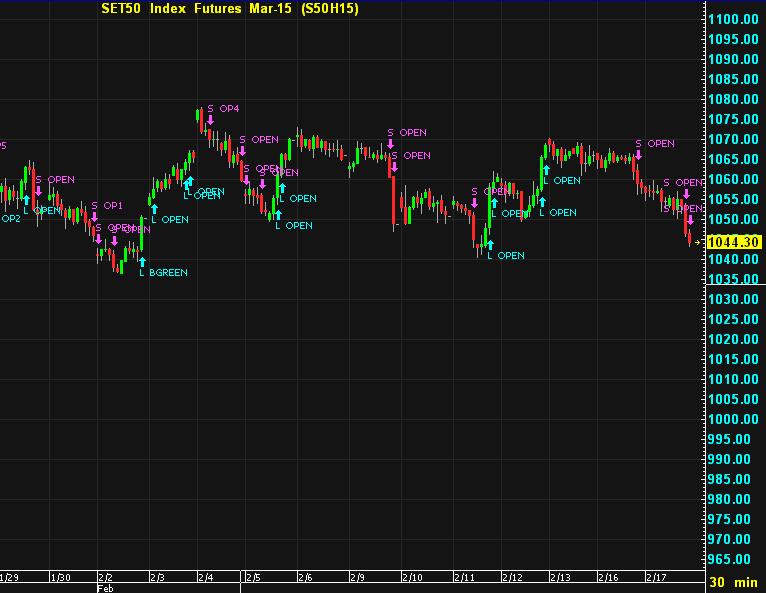This screenshot has height=593, width=766.
Task: Click the 30 min timeframe label
Action: [732, 581]
